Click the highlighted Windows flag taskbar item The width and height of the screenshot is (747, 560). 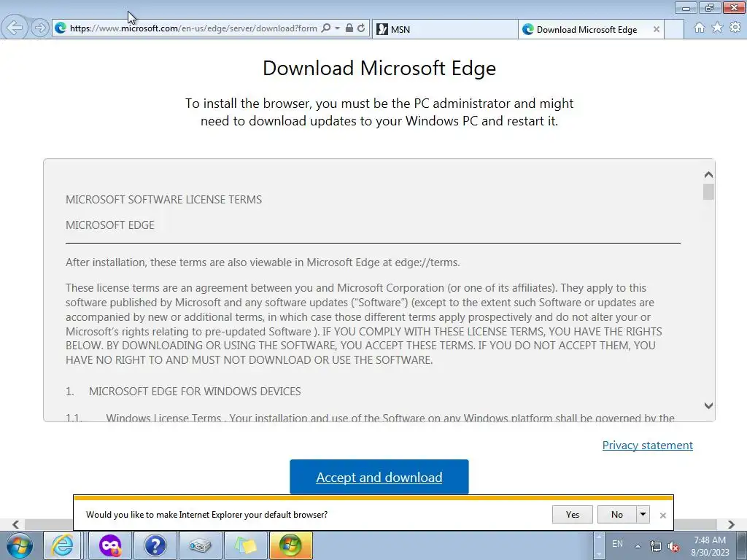click(x=291, y=545)
